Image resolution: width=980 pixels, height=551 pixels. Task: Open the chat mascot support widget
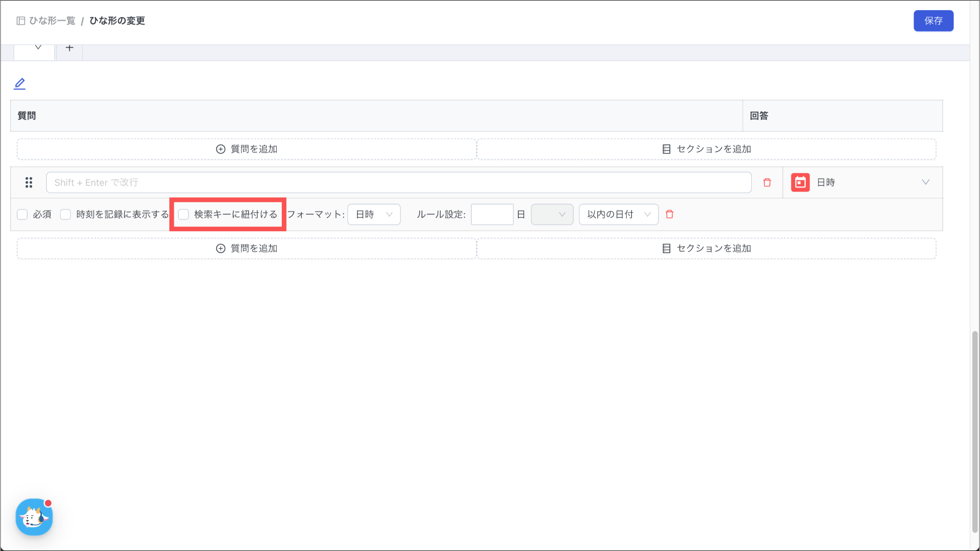pos(34,517)
